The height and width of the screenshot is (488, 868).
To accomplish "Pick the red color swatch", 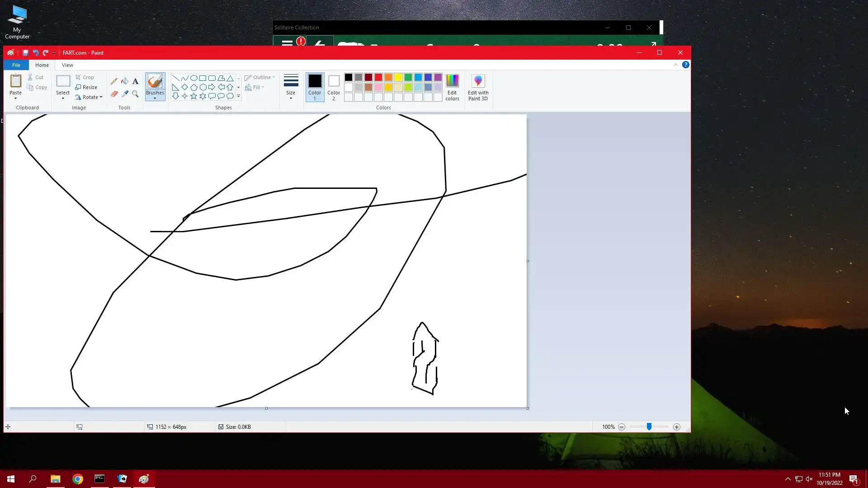I will pos(378,77).
